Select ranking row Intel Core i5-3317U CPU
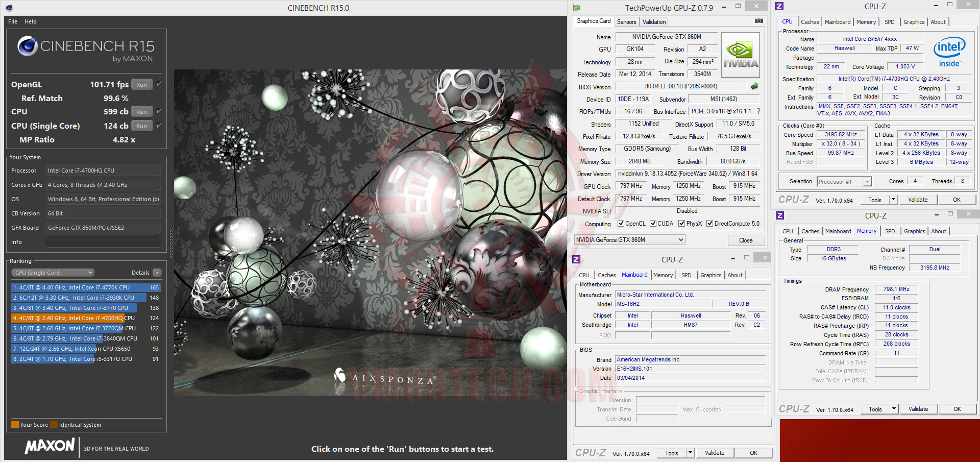The width and height of the screenshot is (980, 462). pos(86,359)
